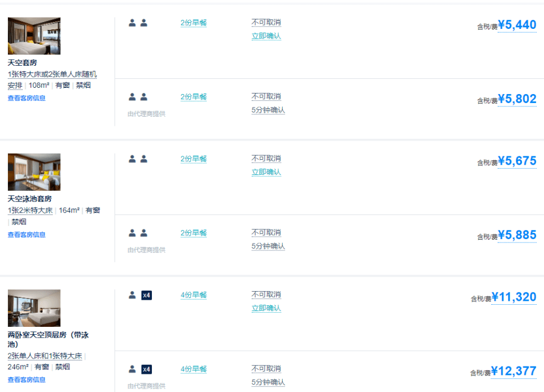The image size is (544, 392).
Task: Click the two-guest occupancy icon for ¥5,440 rate
Action: coord(138,23)
